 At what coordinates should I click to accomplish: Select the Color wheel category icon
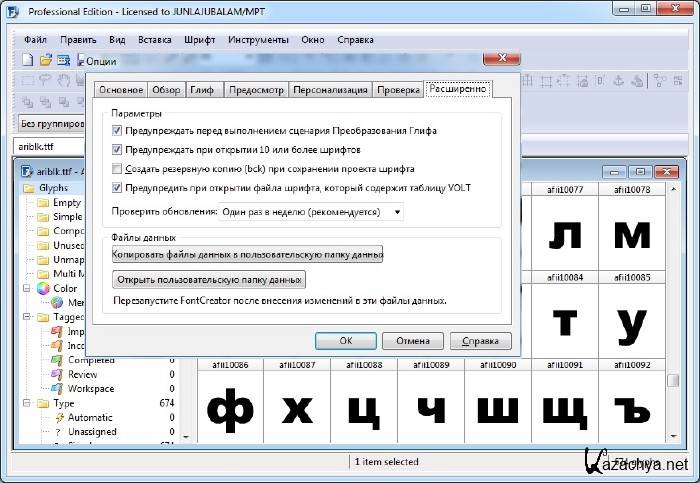[42, 288]
